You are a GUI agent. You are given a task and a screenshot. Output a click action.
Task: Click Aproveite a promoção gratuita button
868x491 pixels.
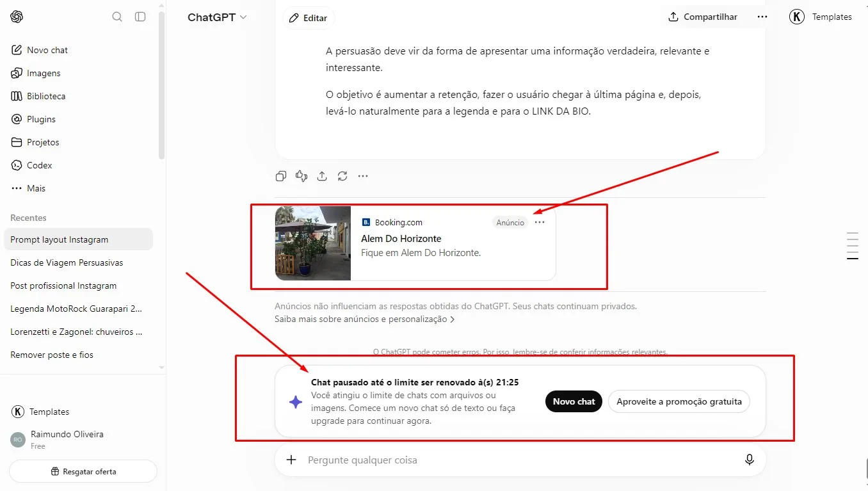679,401
